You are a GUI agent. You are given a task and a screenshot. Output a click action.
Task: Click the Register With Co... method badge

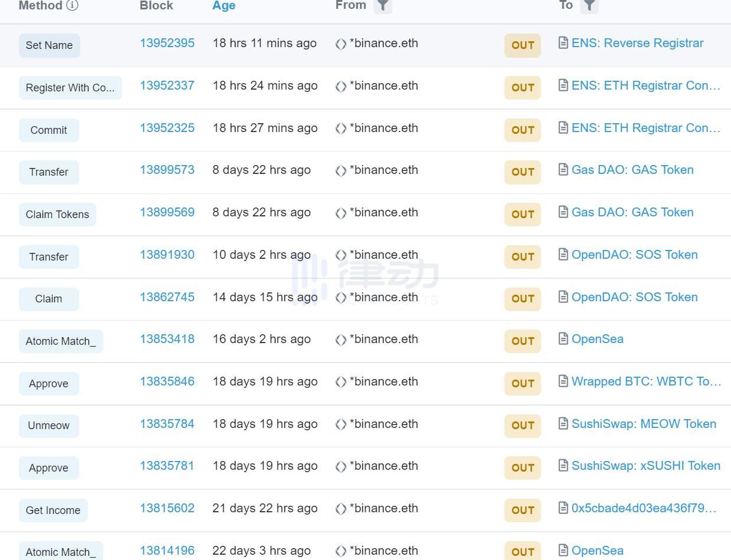(x=70, y=88)
